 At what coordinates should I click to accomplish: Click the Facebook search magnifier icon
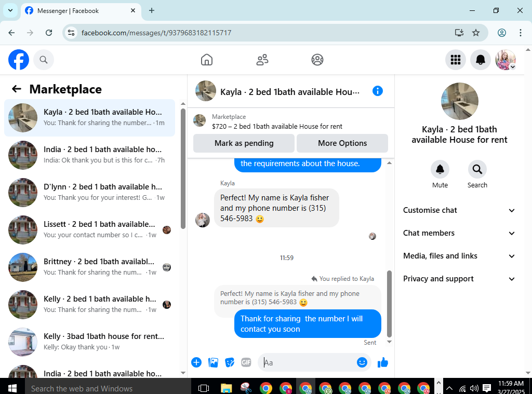point(44,60)
